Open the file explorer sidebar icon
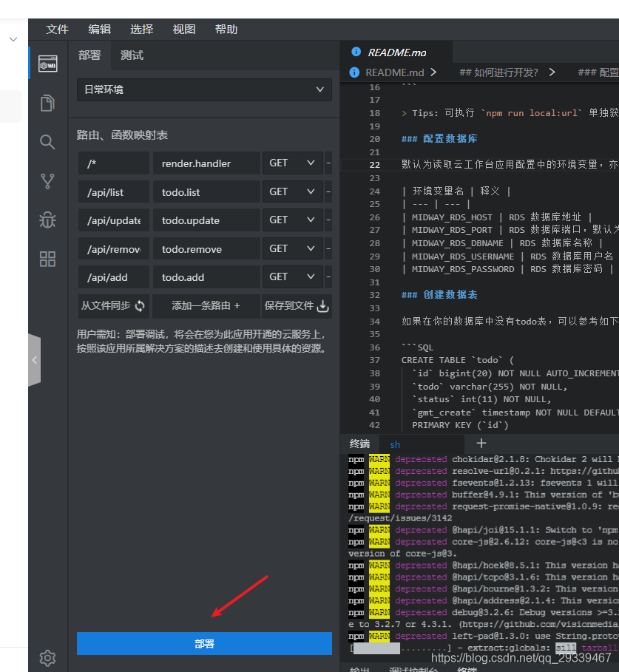 tap(47, 103)
